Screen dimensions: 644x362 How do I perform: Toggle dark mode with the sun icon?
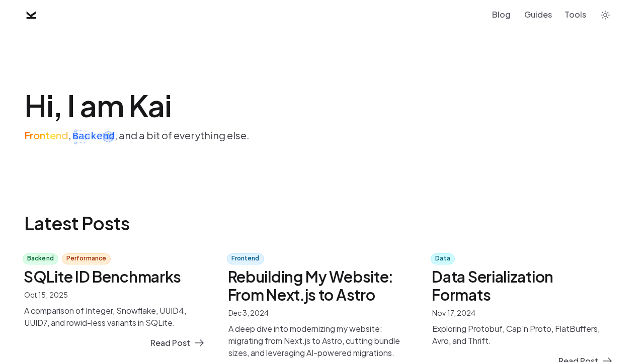tap(605, 14)
